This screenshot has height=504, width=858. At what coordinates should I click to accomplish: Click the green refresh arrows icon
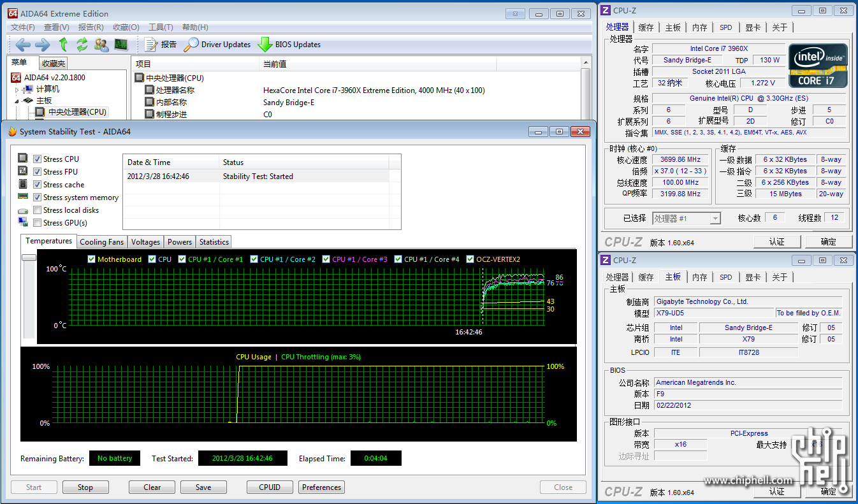pos(82,45)
